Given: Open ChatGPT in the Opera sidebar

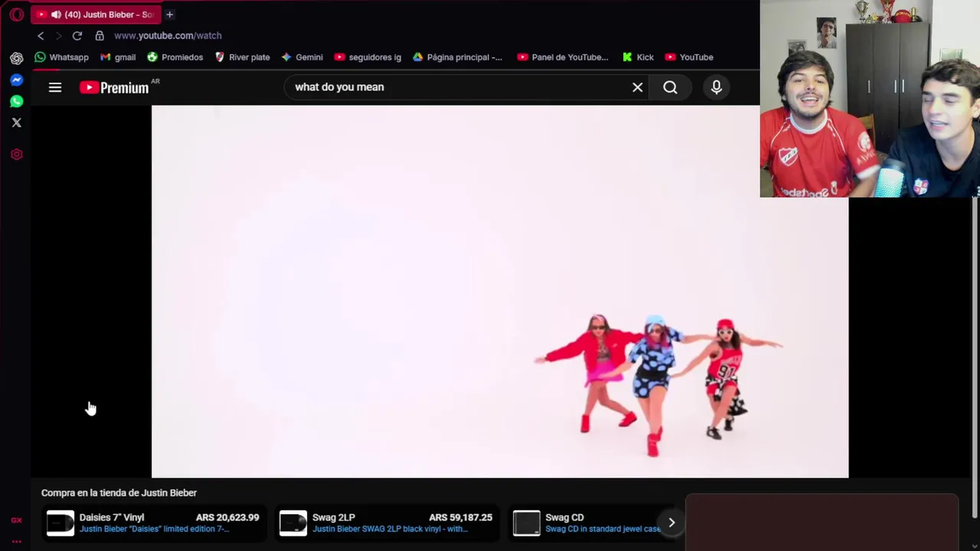Looking at the screenshot, I should coord(16,58).
